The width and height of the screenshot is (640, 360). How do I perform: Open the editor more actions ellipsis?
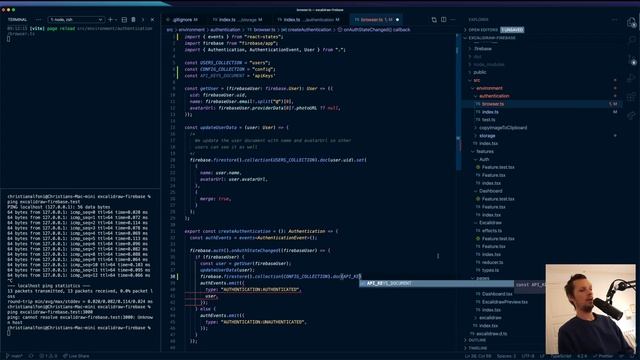tap(453, 20)
